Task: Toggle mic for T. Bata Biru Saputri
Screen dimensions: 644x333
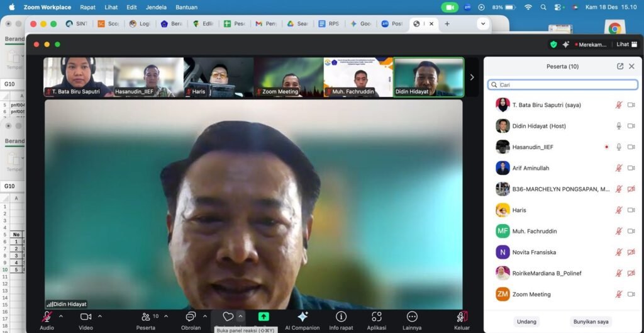Action: (x=618, y=105)
